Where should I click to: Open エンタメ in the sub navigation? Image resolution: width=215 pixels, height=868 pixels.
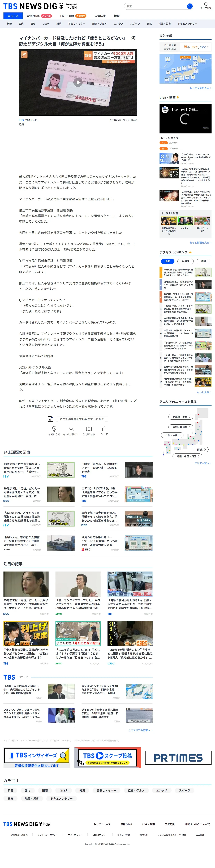tap(118, 24)
